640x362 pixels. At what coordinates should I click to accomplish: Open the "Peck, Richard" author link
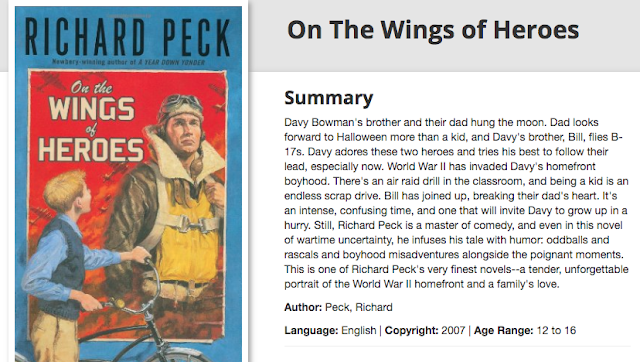(359, 307)
